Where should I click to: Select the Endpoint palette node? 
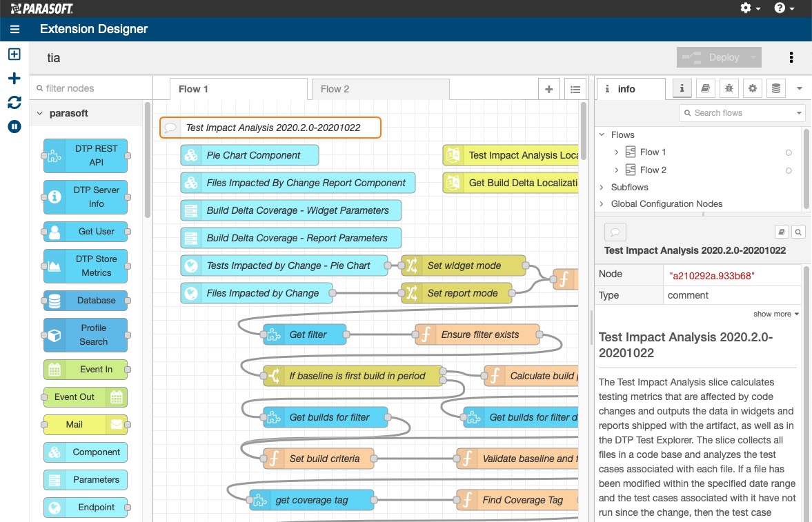coord(86,508)
